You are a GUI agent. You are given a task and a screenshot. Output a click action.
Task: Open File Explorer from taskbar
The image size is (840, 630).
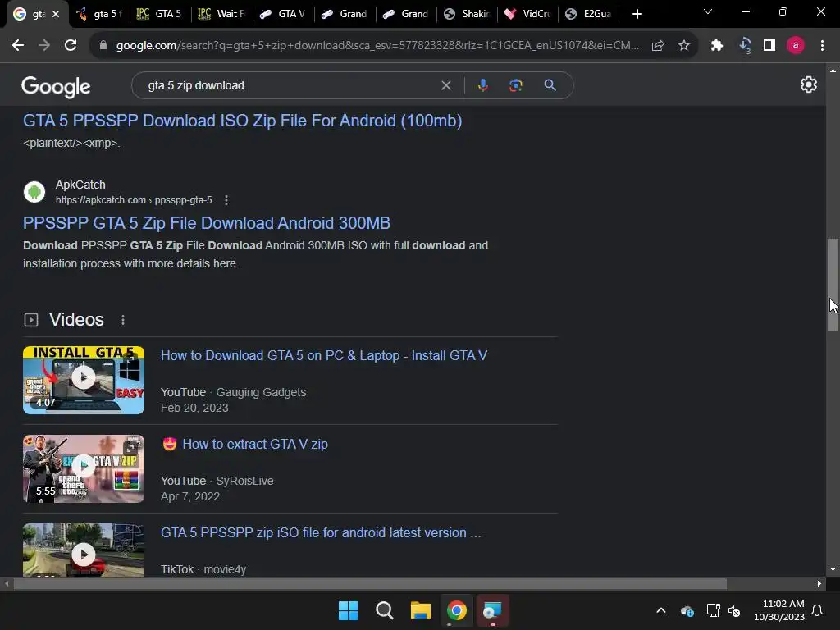421,610
